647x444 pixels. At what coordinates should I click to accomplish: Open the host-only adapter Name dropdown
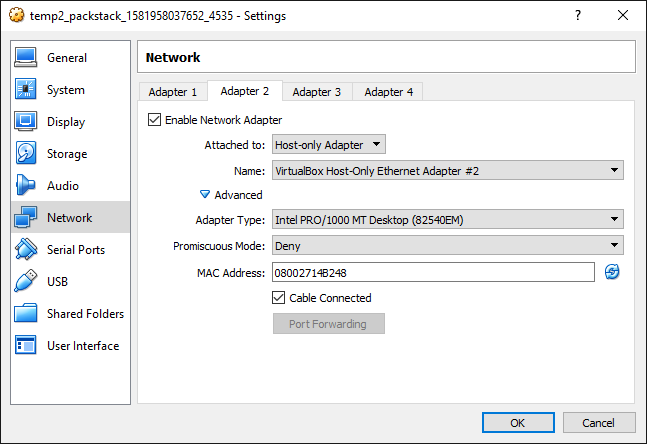pos(448,170)
